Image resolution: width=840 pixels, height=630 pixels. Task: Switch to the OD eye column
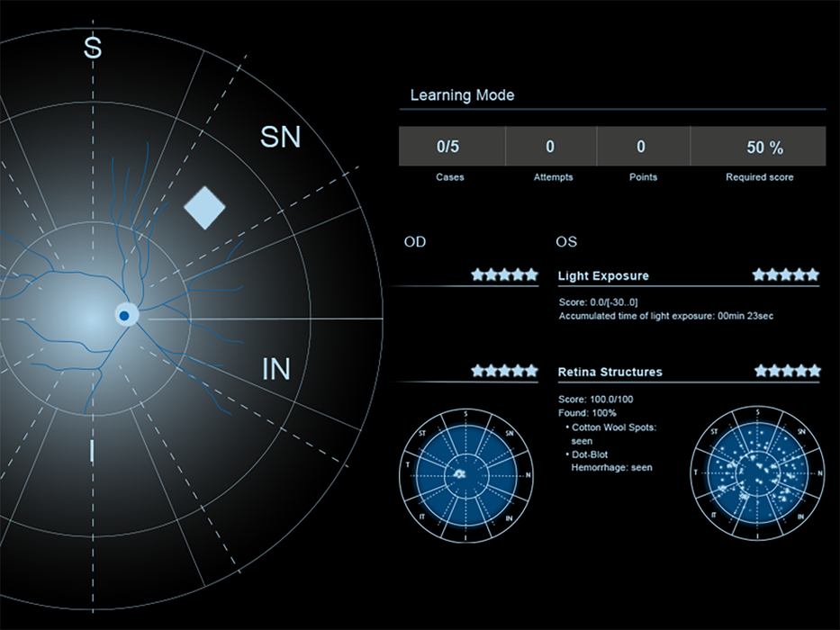click(415, 242)
